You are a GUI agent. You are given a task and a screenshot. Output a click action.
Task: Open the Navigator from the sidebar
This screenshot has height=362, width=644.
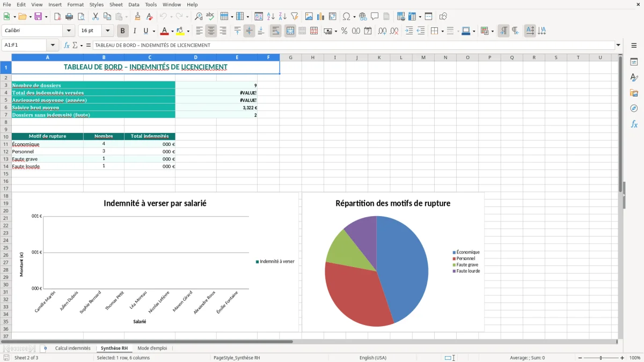coord(634,108)
